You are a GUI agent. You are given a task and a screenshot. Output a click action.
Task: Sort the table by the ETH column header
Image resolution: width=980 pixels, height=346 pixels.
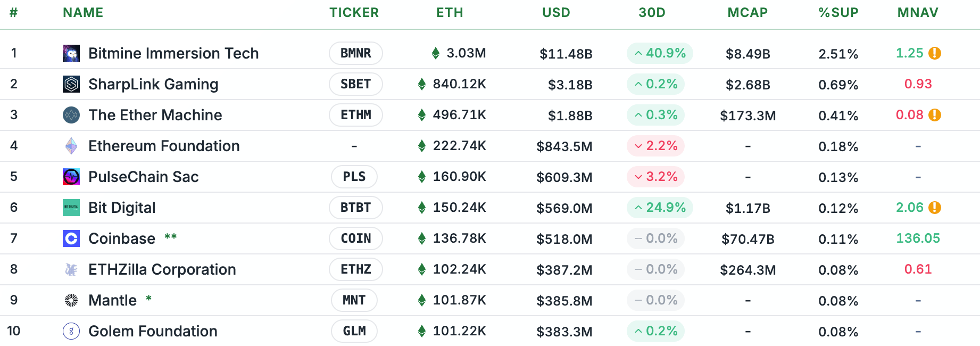450,13
